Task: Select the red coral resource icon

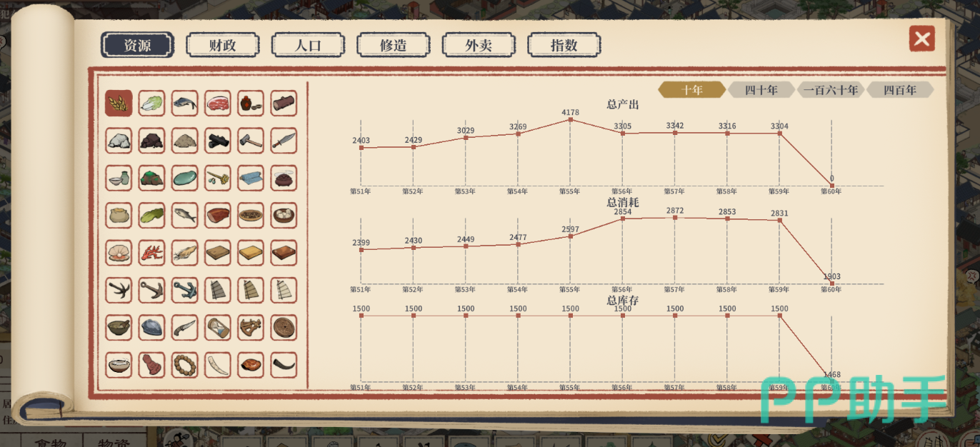Action: [x=151, y=252]
